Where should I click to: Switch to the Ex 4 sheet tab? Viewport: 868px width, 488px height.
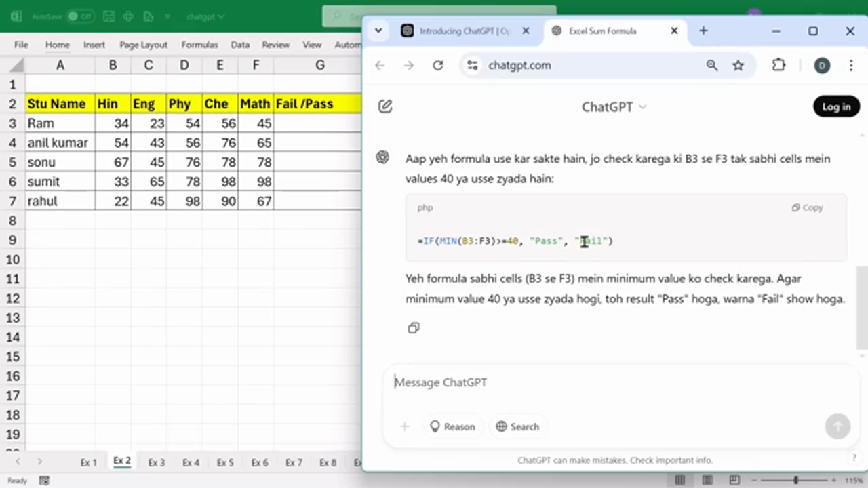pos(191,462)
